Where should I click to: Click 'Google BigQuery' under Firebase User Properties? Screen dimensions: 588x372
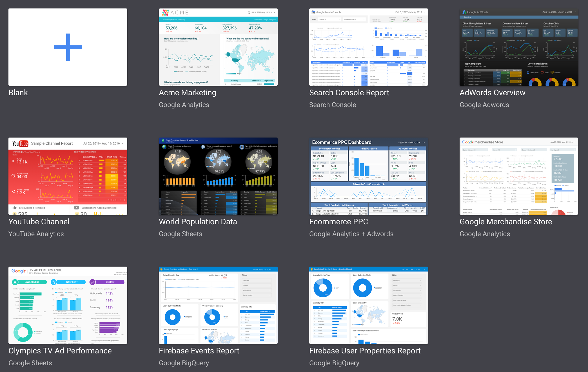[x=334, y=363]
